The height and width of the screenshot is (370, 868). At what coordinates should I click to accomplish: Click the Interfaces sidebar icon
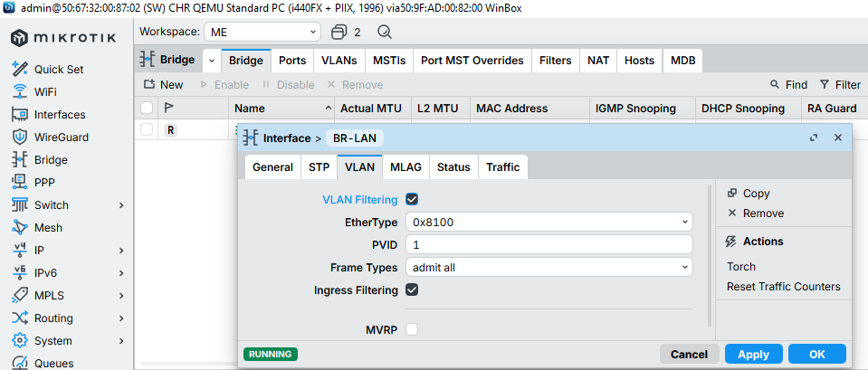click(x=19, y=115)
